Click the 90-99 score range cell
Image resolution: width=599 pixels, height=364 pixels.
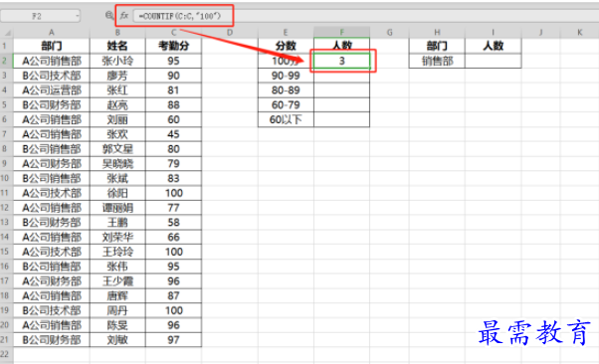[286, 76]
